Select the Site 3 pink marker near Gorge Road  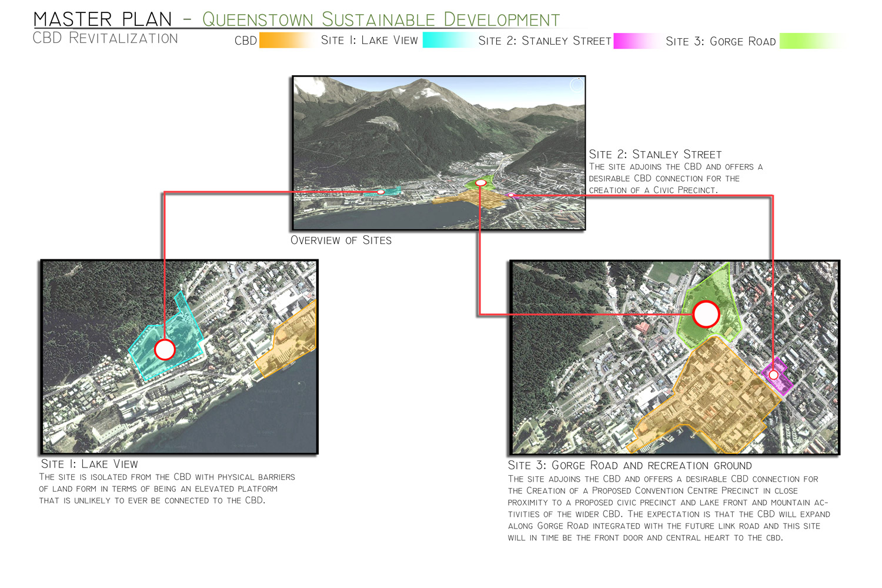tap(773, 374)
